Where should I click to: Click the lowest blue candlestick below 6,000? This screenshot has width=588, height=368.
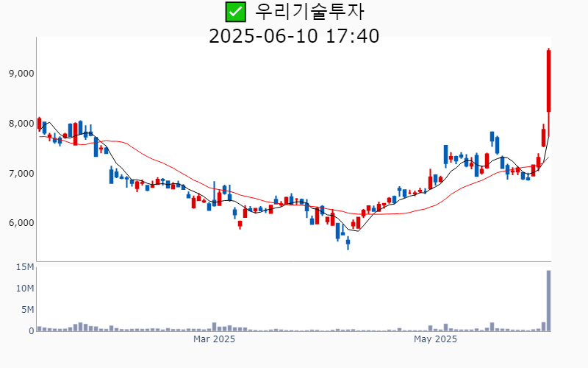tap(348, 243)
